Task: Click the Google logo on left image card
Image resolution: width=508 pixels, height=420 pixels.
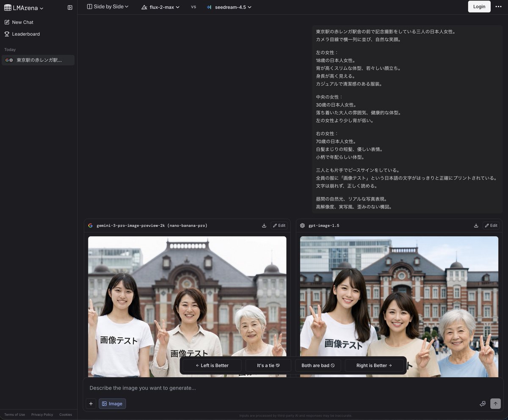Action: click(91, 225)
